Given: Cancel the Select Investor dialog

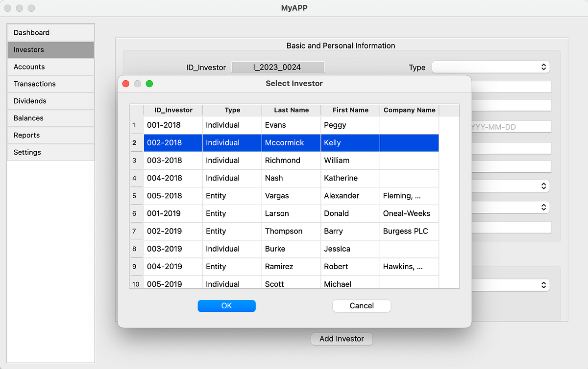Looking at the screenshot, I should (x=362, y=306).
